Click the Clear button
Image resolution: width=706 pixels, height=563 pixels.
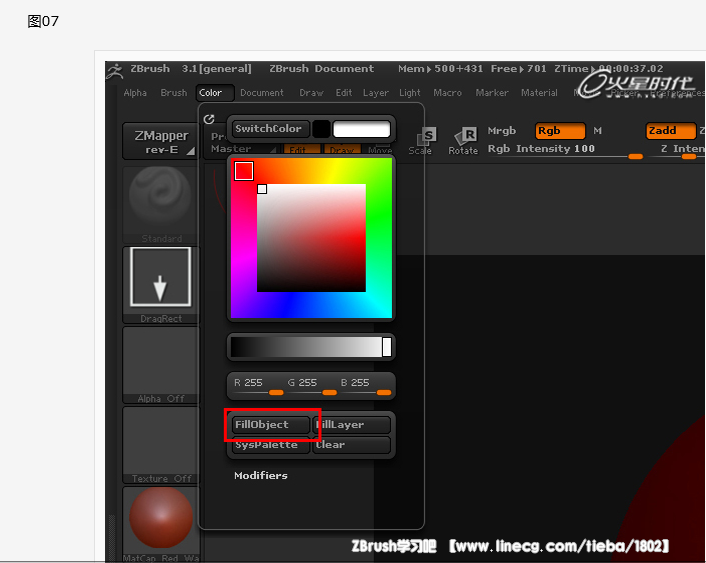(x=352, y=445)
